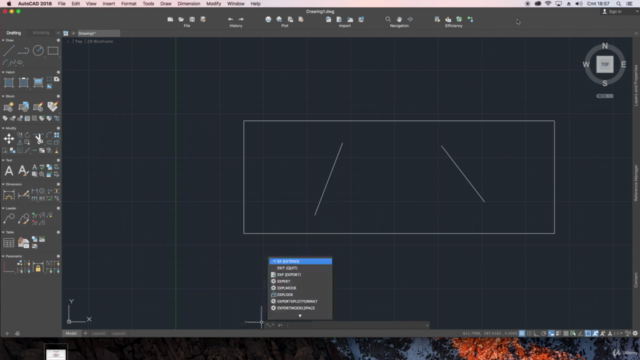
Task: Collapse the Hatch panel section
Action: pyautogui.click(x=3, y=72)
